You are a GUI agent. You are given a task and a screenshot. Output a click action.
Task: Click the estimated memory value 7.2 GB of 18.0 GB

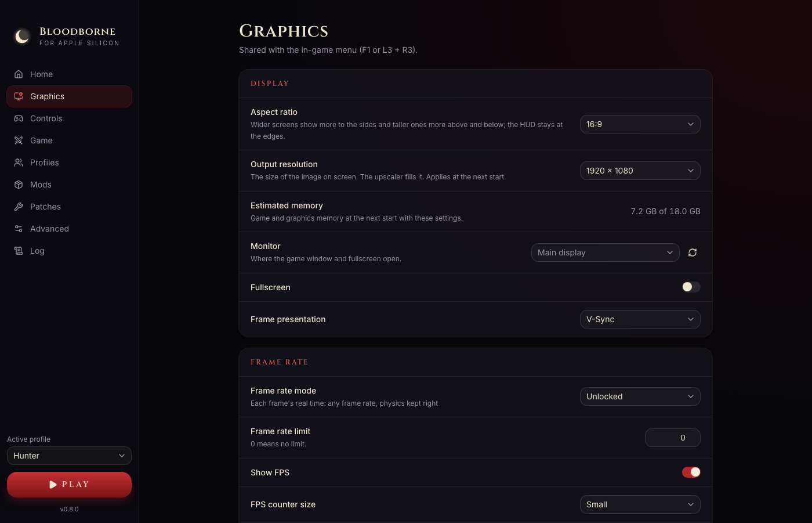click(665, 211)
